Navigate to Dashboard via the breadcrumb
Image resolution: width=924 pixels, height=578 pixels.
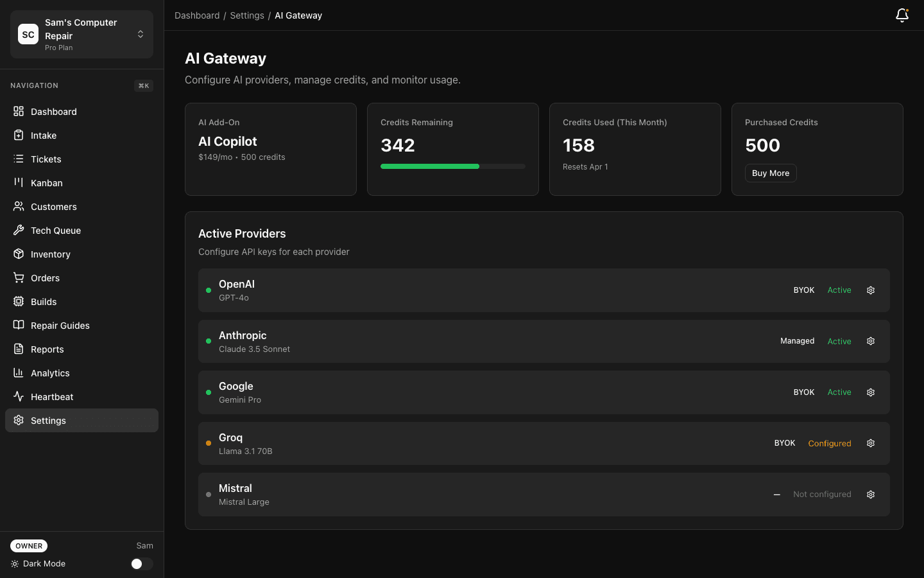pos(197,15)
